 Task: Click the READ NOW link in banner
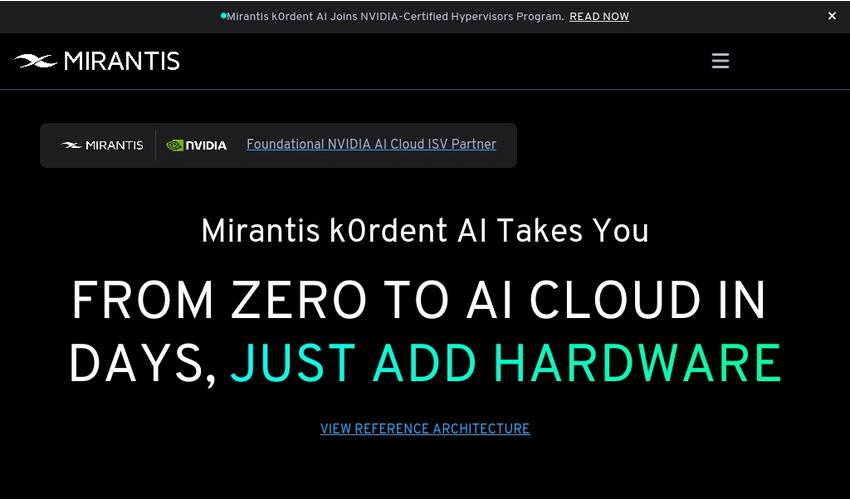pos(599,17)
